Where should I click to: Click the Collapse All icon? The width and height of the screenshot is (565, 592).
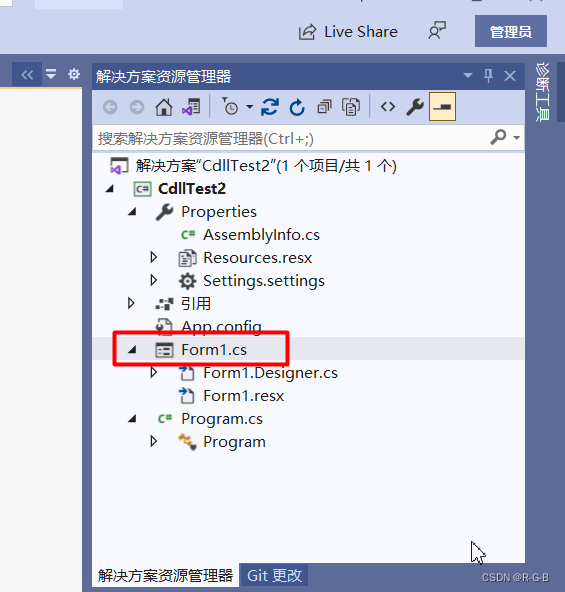tap(324, 107)
